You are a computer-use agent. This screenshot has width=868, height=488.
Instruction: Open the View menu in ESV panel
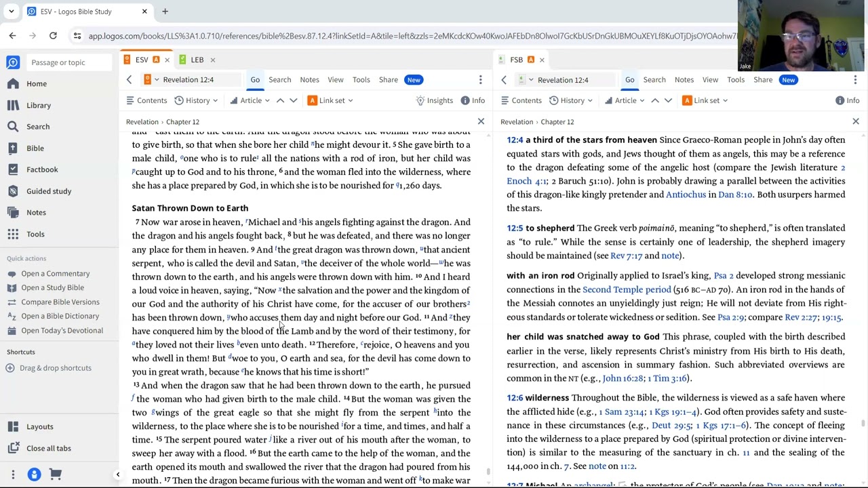pyautogui.click(x=336, y=80)
